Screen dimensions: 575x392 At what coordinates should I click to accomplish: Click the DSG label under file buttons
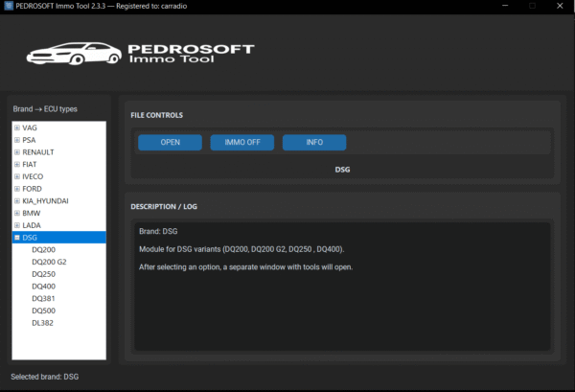[342, 170]
